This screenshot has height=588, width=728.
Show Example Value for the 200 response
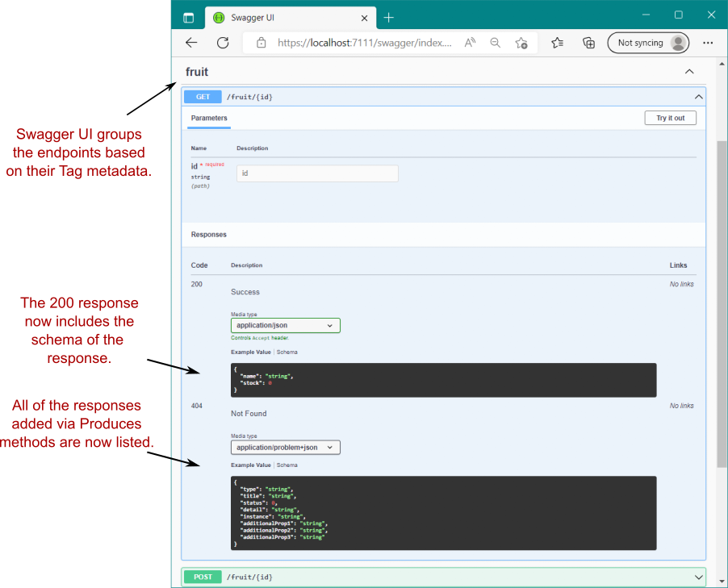[x=251, y=352]
